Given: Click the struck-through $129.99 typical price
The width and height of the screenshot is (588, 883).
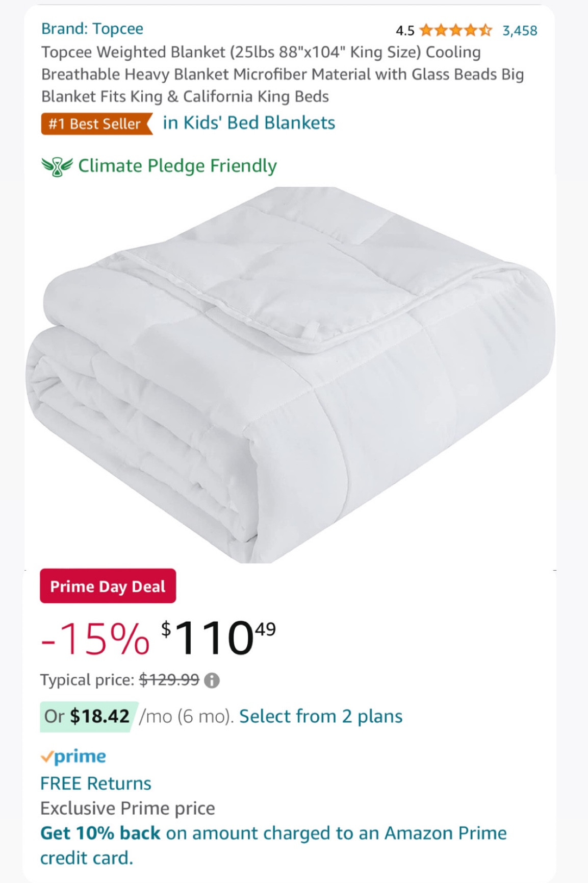Looking at the screenshot, I should (169, 680).
